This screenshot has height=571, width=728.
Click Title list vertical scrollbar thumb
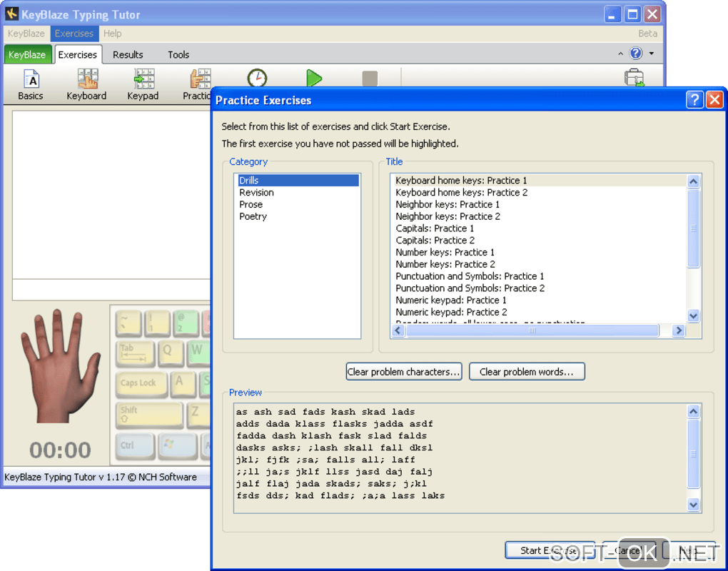pos(693,228)
